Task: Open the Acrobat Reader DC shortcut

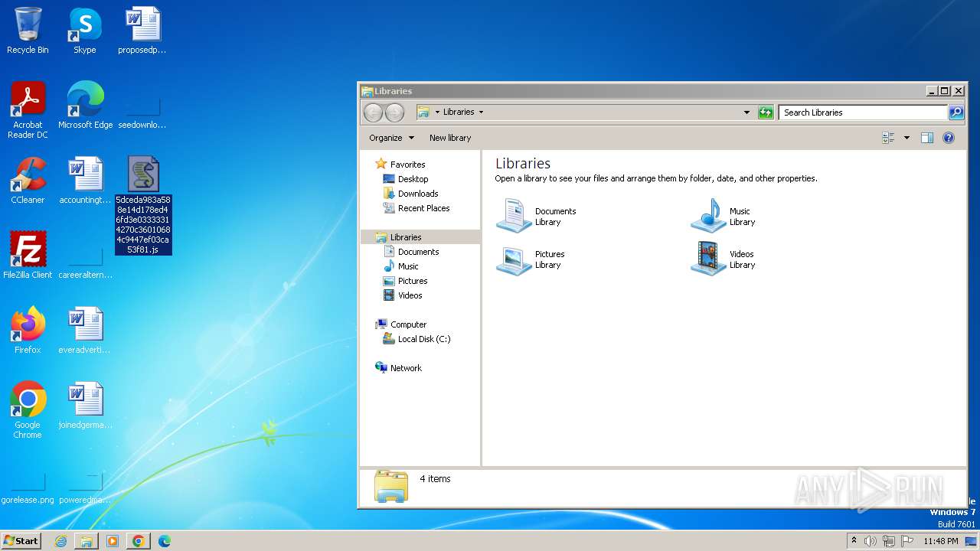Action: [28, 109]
